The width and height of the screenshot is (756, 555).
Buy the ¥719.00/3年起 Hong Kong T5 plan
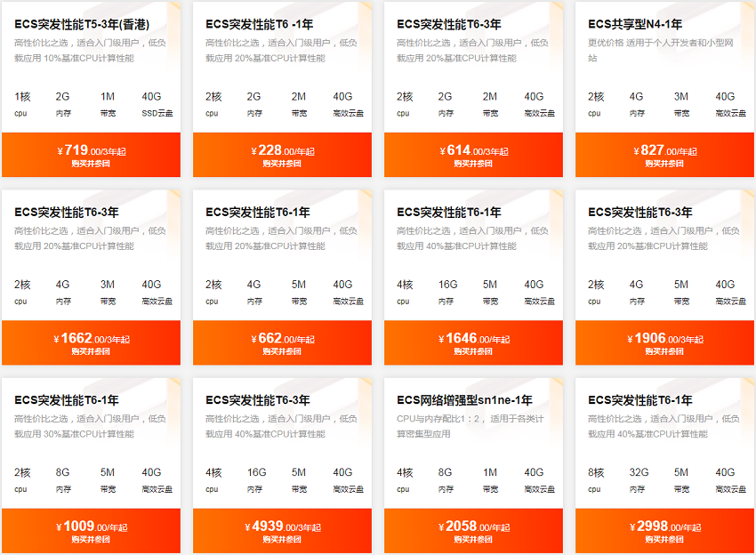click(91, 155)
